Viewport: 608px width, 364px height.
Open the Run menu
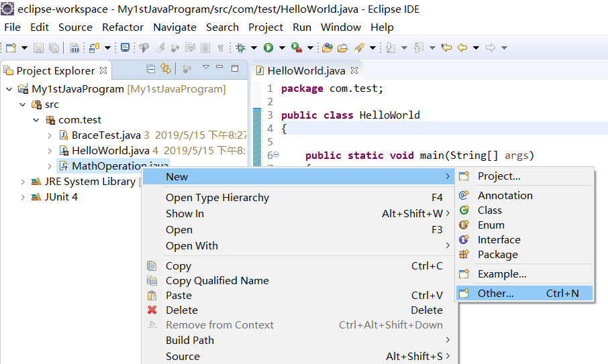click(x=302, y=27)
